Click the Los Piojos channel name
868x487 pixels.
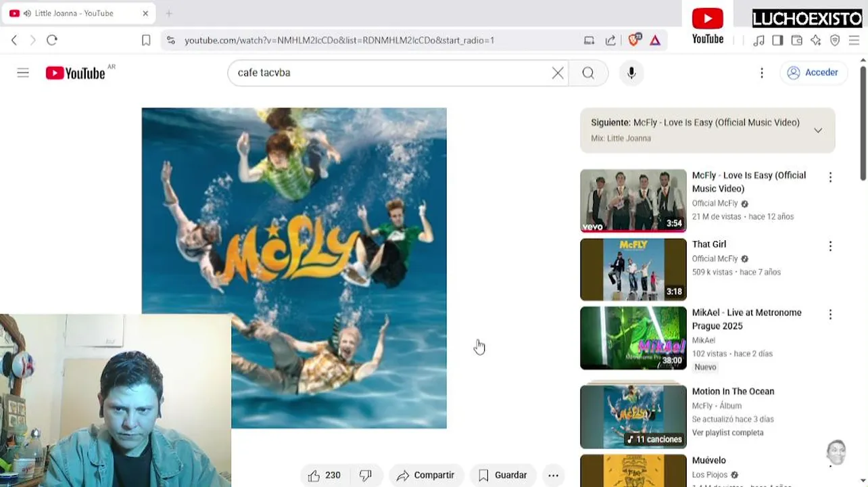point(710,475)
